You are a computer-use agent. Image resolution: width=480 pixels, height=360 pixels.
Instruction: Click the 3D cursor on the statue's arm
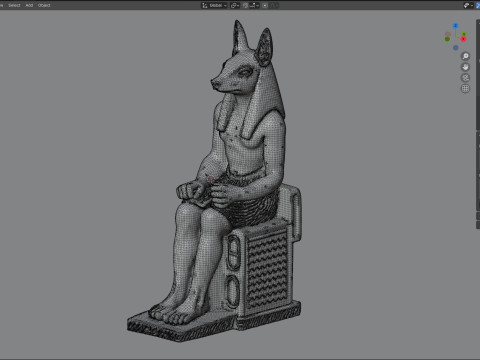pos(210,179)
